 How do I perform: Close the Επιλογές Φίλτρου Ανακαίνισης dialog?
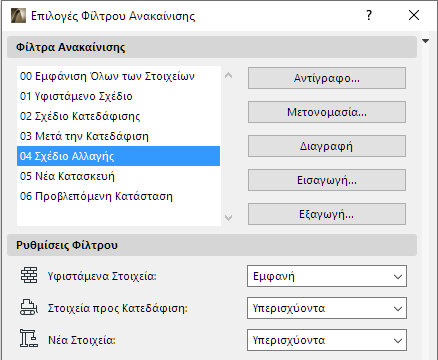(x=414, y=15)
